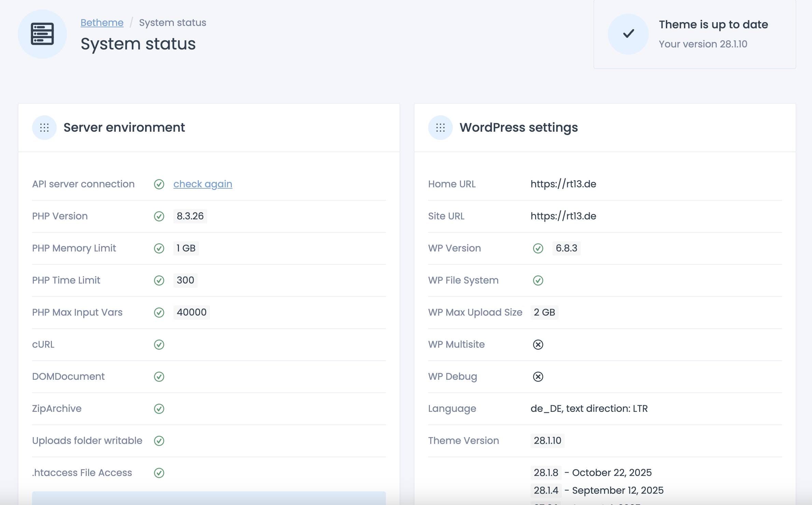Viewport: 812px width, 505px height.
Task: Click the PHP Max Input Vars value 40000
Action: pyautogui.click(x=192, y=313)
